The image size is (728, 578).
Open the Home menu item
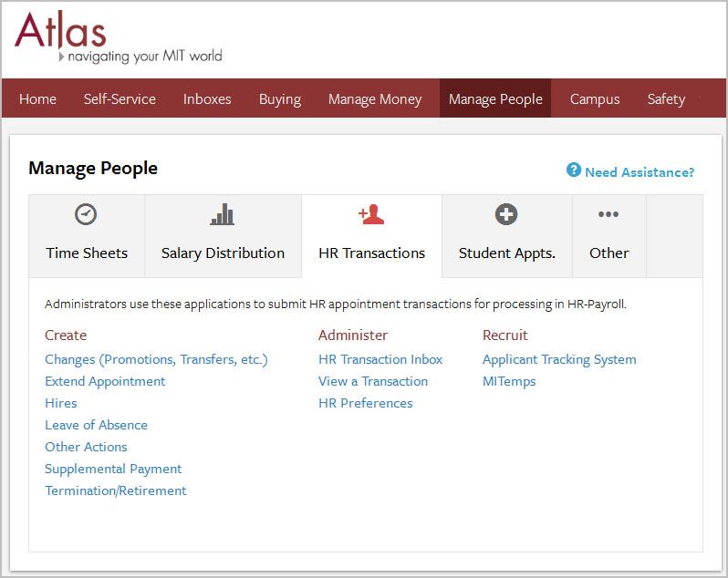tap(37, 99)
